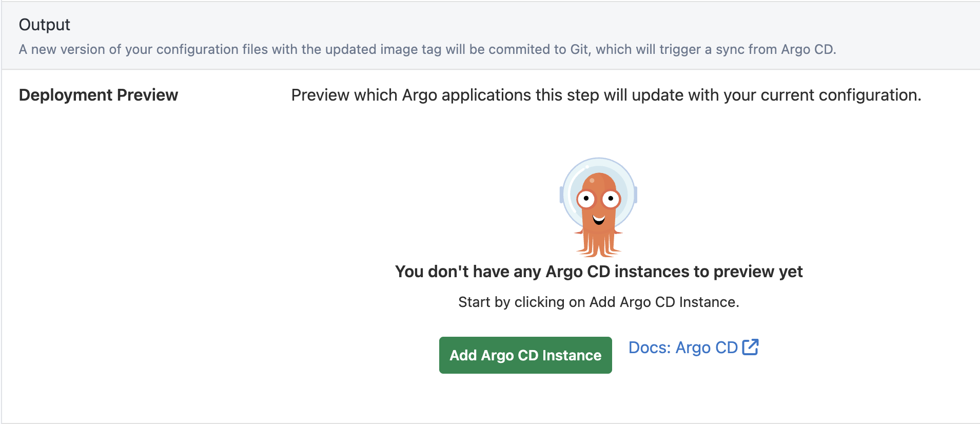Image resolution: width=980 pixels, height=424 pixels.
Task: Click the Argo mascot's left eye
Action: click(586, 199)
